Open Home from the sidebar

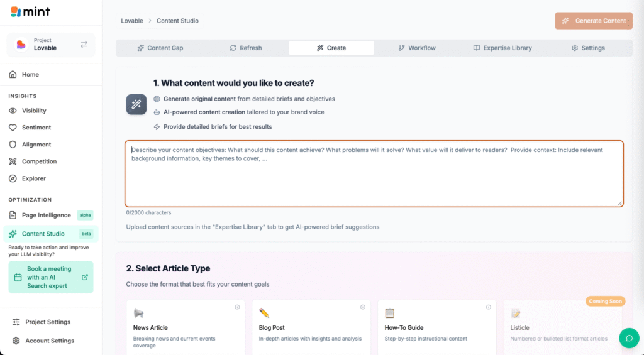tap(30, 74)
